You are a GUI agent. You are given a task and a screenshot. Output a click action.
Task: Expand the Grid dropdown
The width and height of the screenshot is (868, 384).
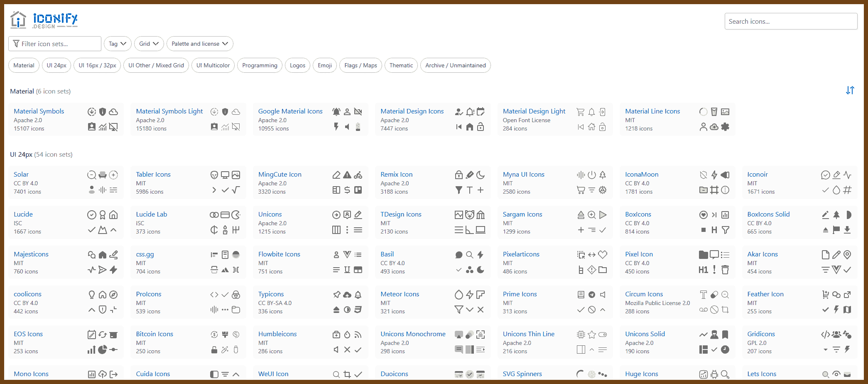tap(149, 44)
